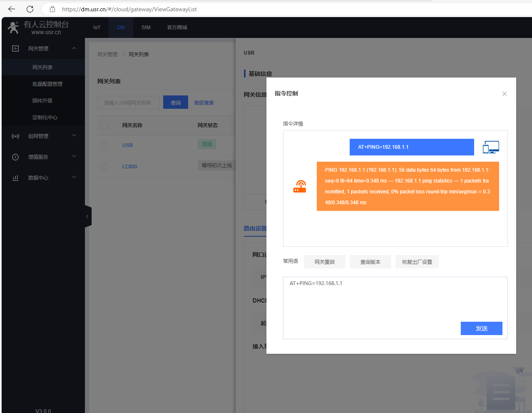Click the gateway SN search input field
Image resolution: width=532 pixels, height=413 pixels.
tap(128, 103)
